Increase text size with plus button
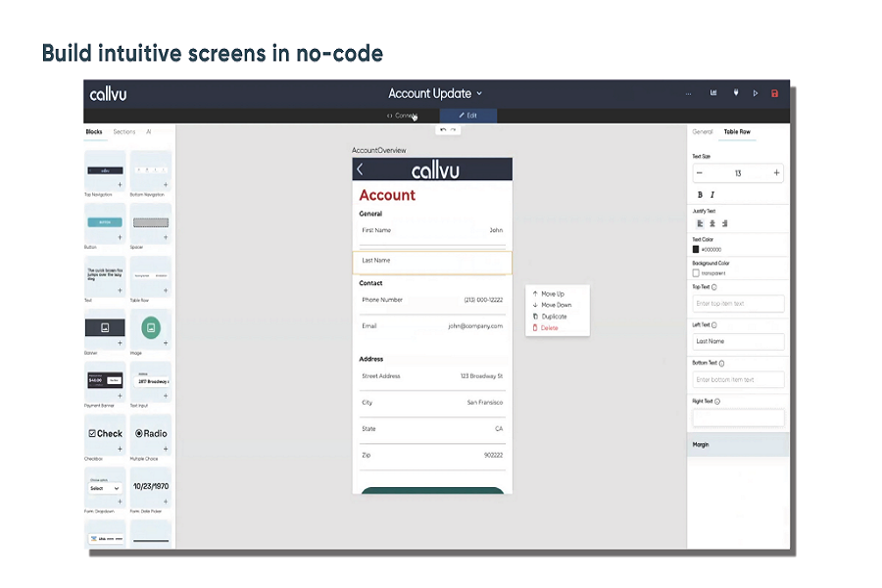This screenshot has height=588, width=882. click(x=776, y=173)
